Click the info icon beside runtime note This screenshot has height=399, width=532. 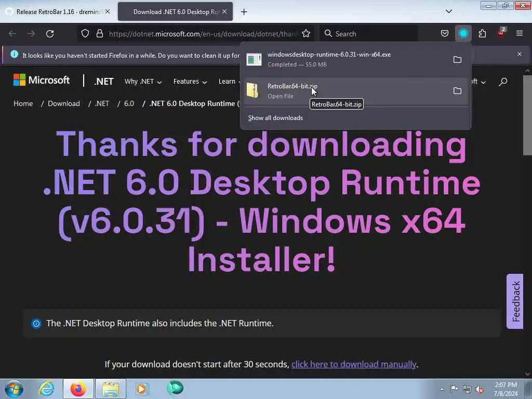tap(36, 323)
